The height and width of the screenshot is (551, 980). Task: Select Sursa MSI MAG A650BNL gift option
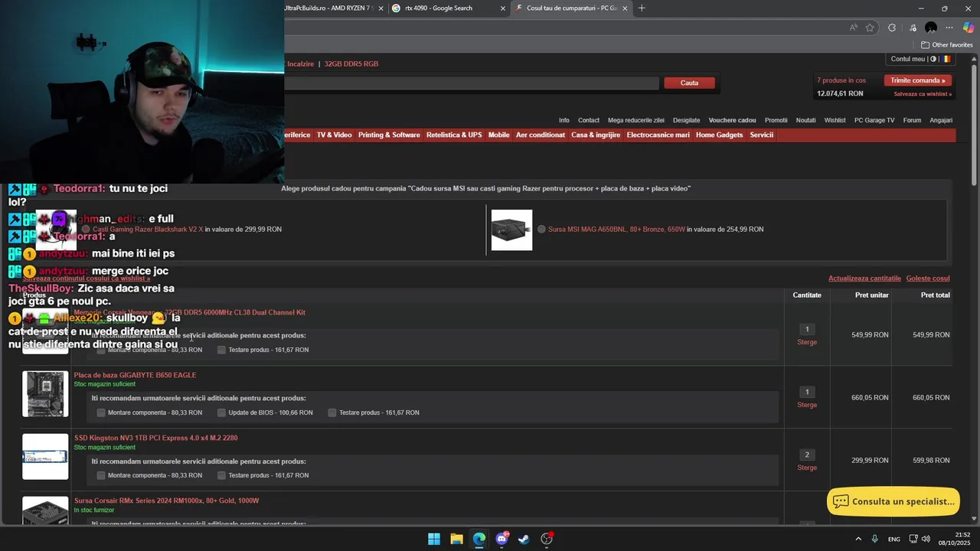click(541, 229)
